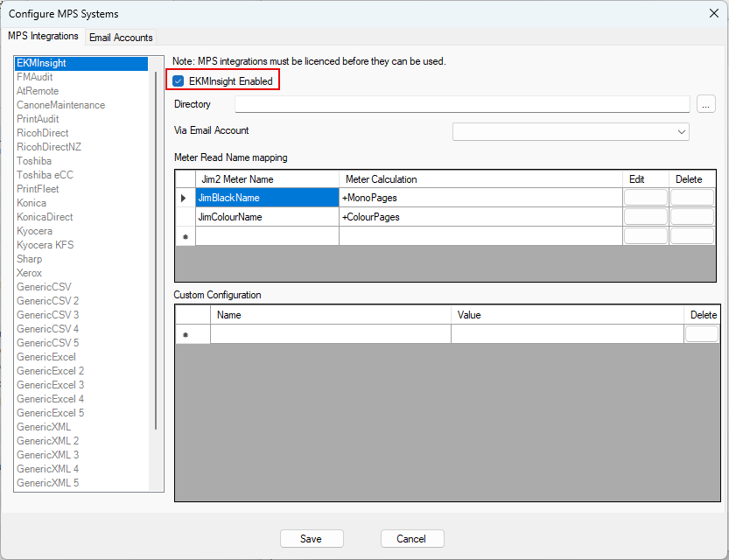Select GenericCSV 2 in the list
Screen dimensions: 729x560
(x=81, y=301)
